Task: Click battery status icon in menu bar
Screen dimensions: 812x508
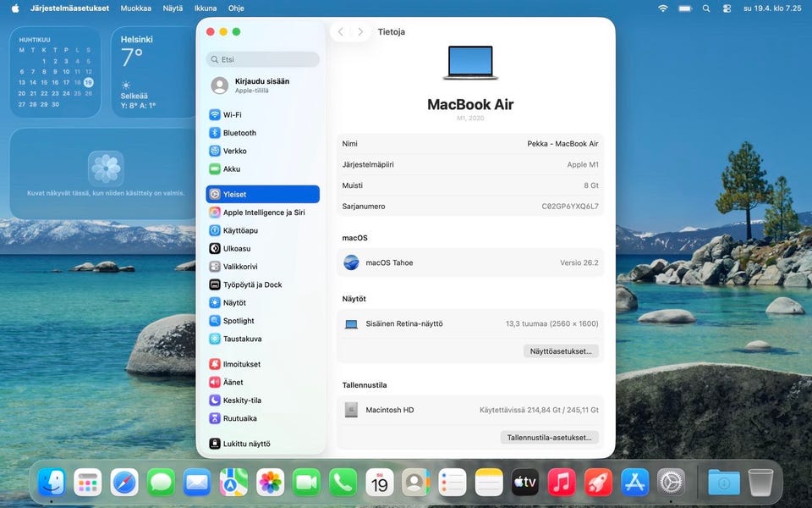Action: [x=685, y=8]
